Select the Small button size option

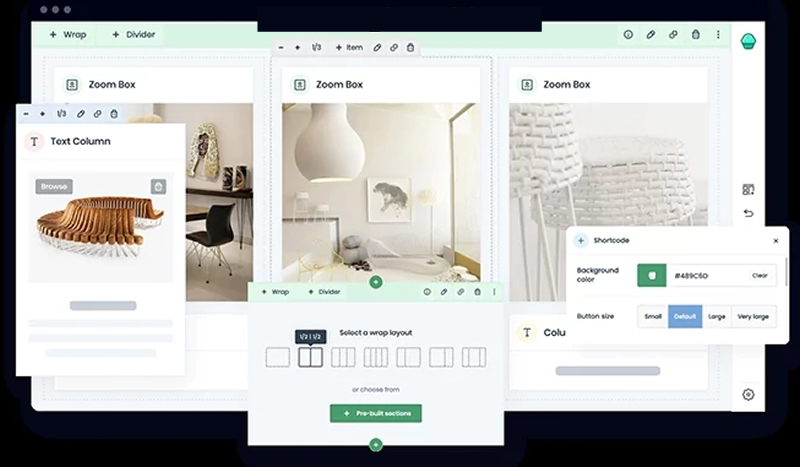pos(652,316)
